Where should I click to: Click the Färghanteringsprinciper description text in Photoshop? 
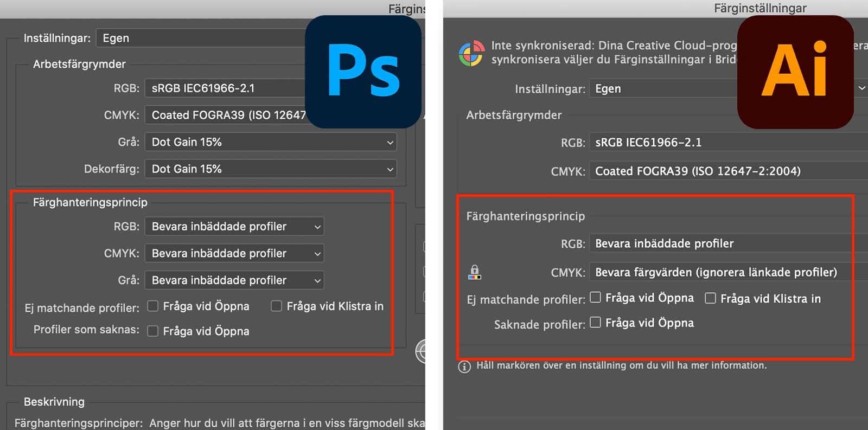[220, 423]
